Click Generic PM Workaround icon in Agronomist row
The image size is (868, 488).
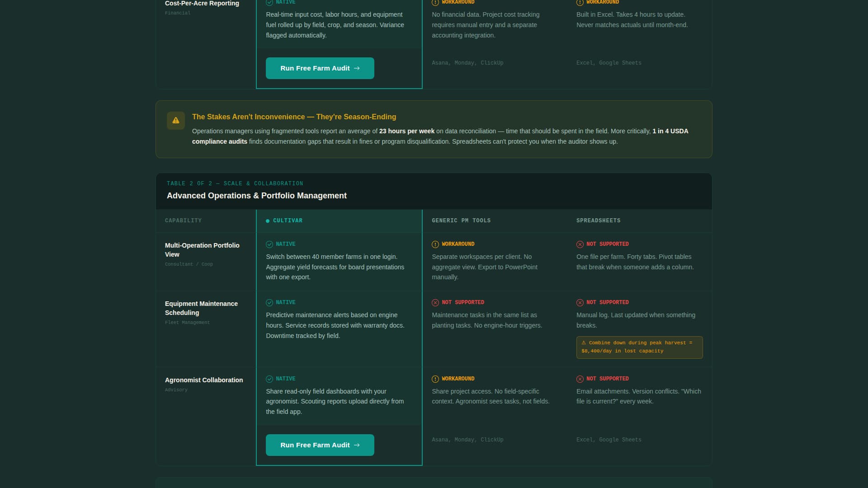[435, 379]
